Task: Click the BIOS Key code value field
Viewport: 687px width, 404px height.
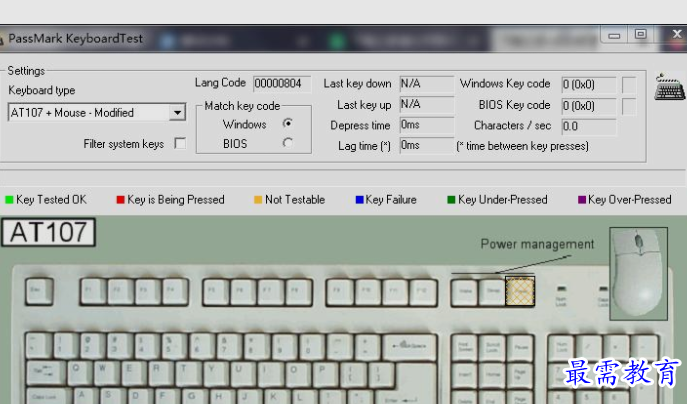Action: pyautogui.click(x=589, y=106)
